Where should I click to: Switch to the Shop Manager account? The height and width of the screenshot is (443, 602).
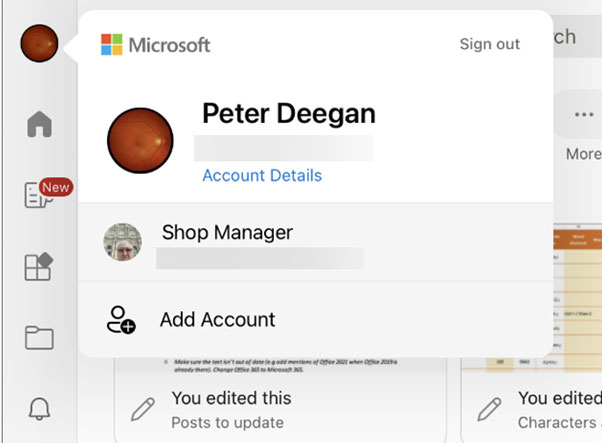coord(228,233)
